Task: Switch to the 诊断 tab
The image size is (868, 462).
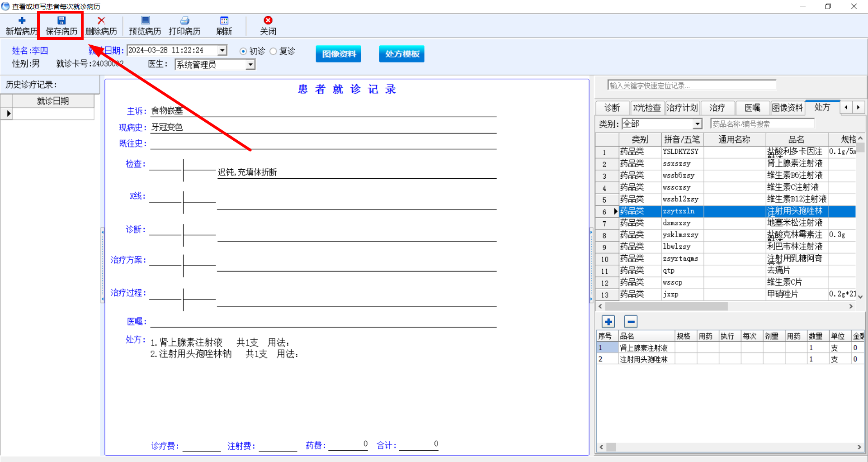Action: click(612, 108)
